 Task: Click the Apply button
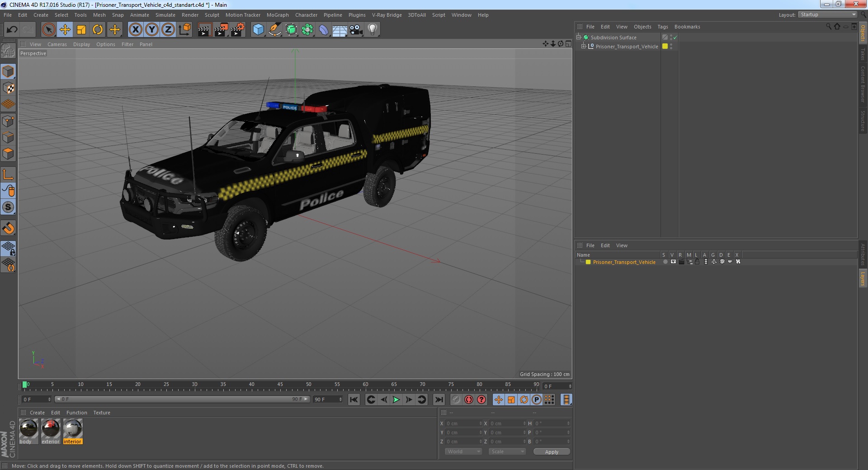pyautogui.click(x=552, y=452)
